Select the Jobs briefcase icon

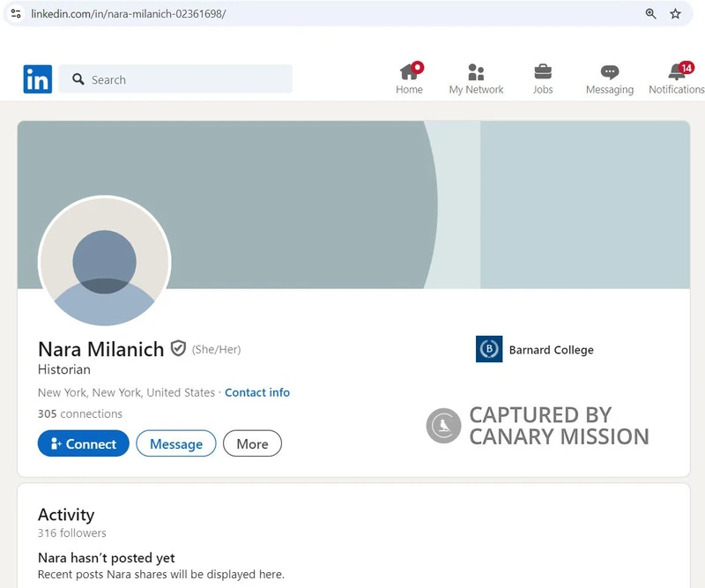coord(542,71)
